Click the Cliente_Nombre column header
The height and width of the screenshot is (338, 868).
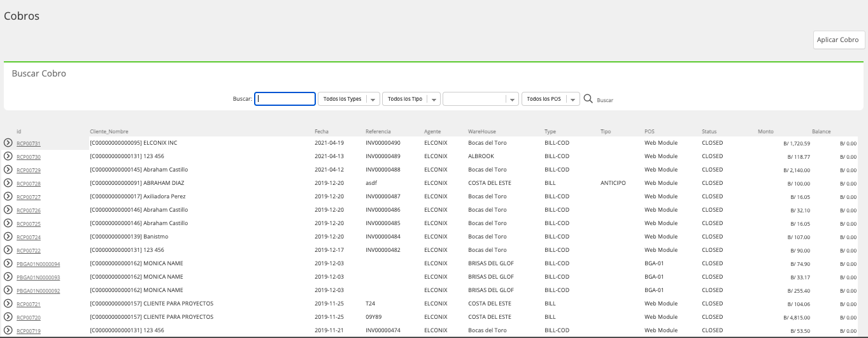click(109, 131)
